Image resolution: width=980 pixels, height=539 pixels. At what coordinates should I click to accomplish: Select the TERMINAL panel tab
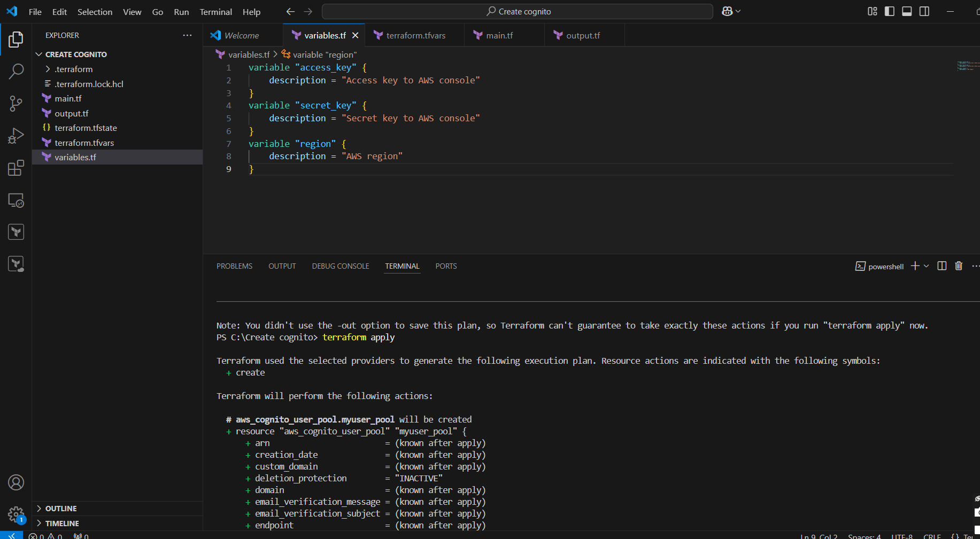(x=402, y=266)
